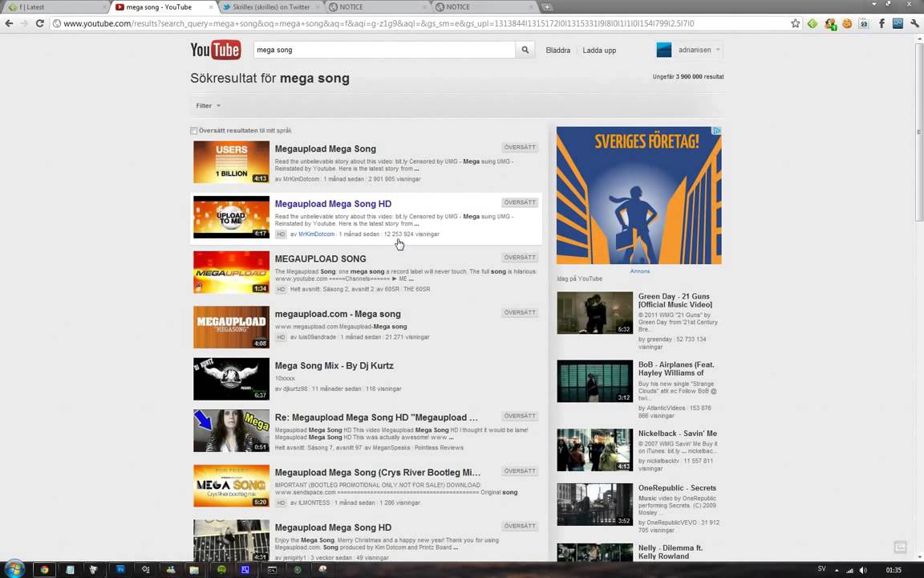This screenshot has width=924, height=578.
Task: Open the 'USERS 1 BILLION' video thumbnail
Action: [231, 162]
